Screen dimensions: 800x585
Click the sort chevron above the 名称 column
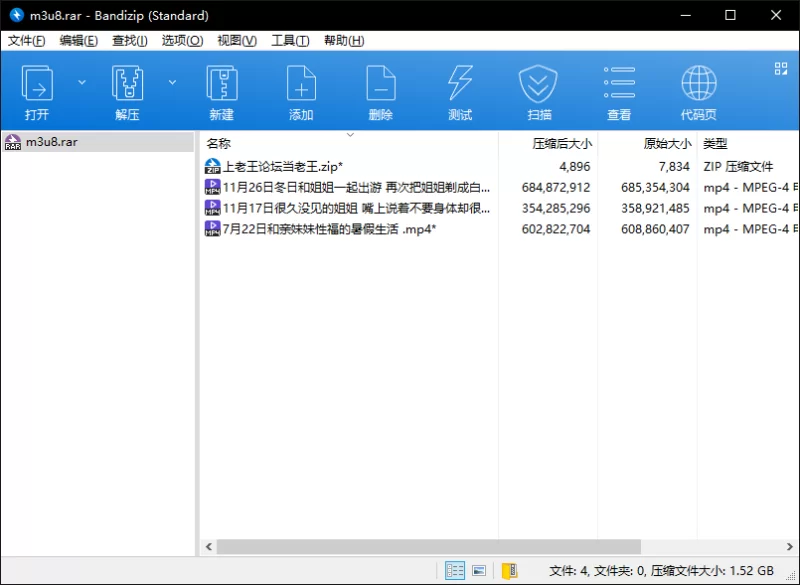[350, 135]
